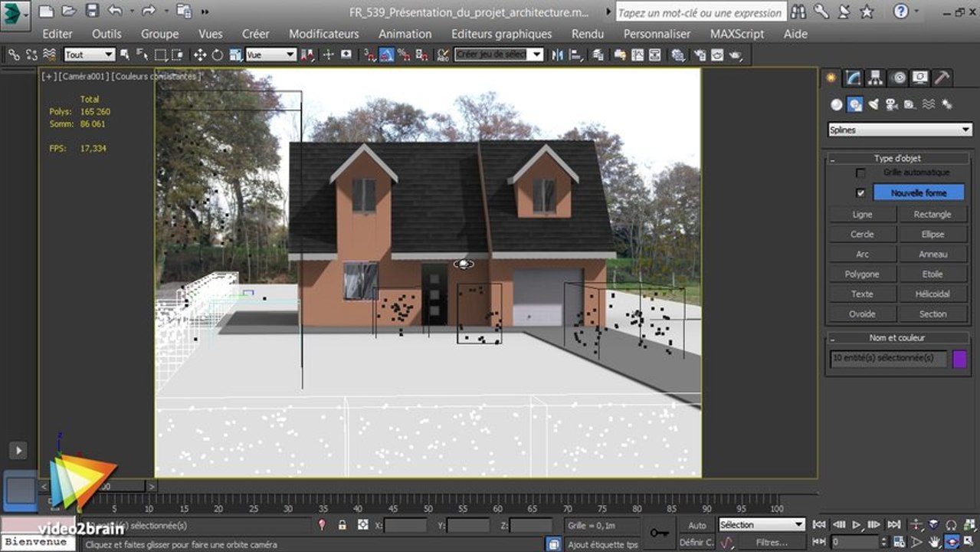Select the Lights category icon

(x=873, y=104)
